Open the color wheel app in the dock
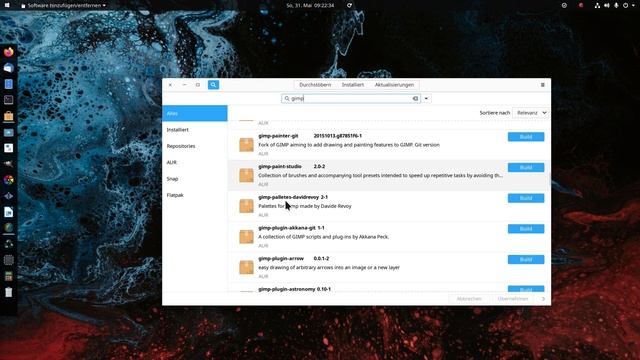The height and width of the screenshot is (360, 640). [x=9, y=180]
